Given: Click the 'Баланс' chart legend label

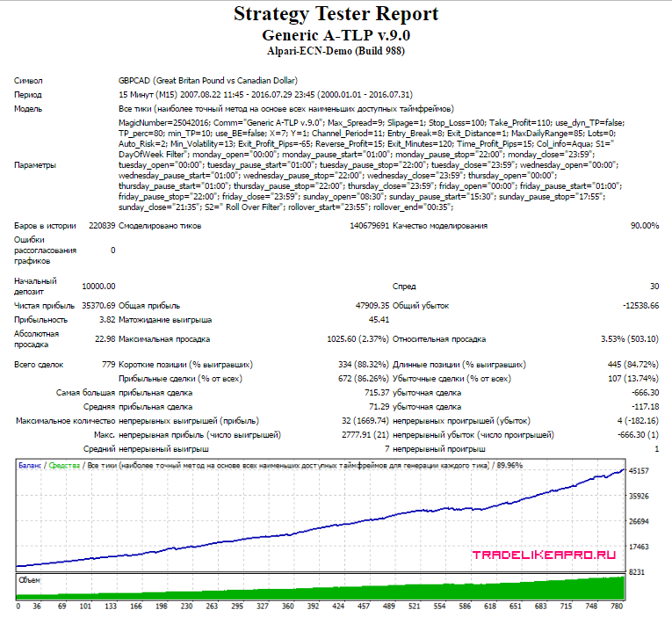Looking at the screenshot, I should [30, 466].
